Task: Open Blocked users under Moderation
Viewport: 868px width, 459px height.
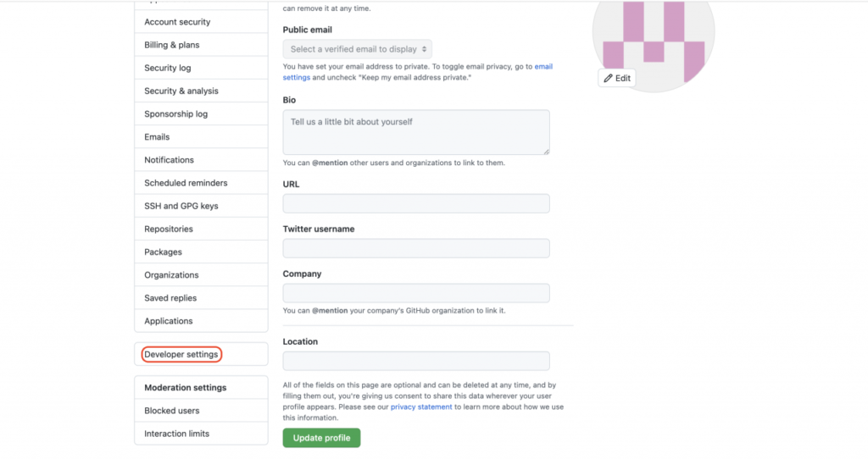Action: pyautogui.click(x=172, y=411)
